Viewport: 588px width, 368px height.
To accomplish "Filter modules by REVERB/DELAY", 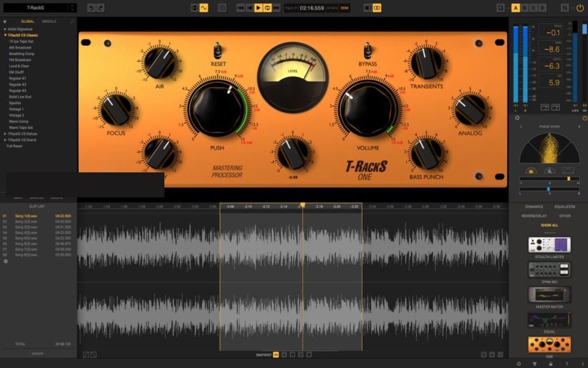I will pos(534,217).
